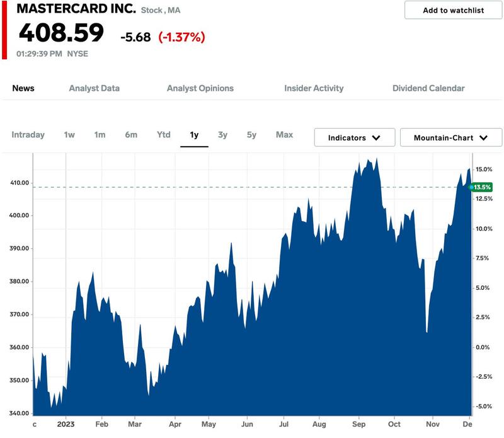Click the -5.68 price change value
Viewport: 504px width, 438px height.
pos(135,37)
